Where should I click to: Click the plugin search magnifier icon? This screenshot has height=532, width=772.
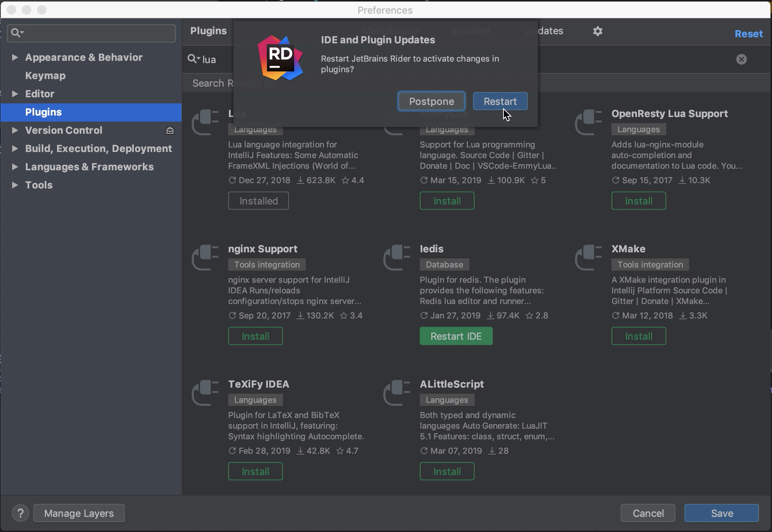tap(193, 59)
